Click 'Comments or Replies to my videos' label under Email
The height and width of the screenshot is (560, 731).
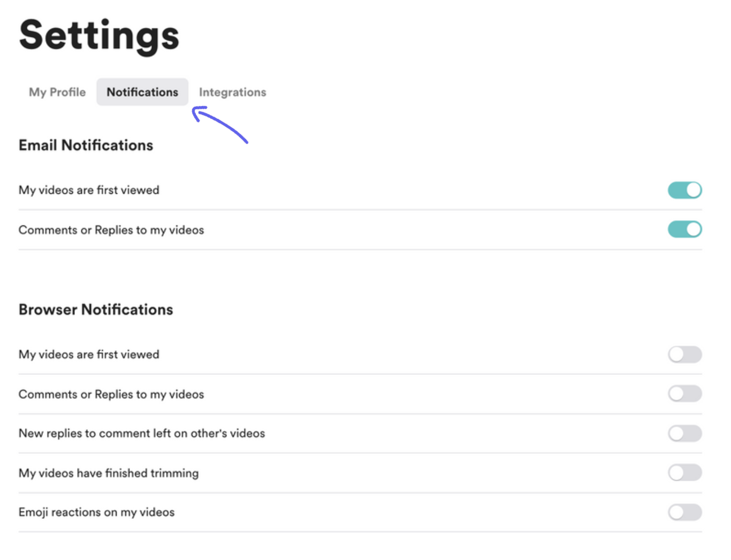tap(111, 230)
